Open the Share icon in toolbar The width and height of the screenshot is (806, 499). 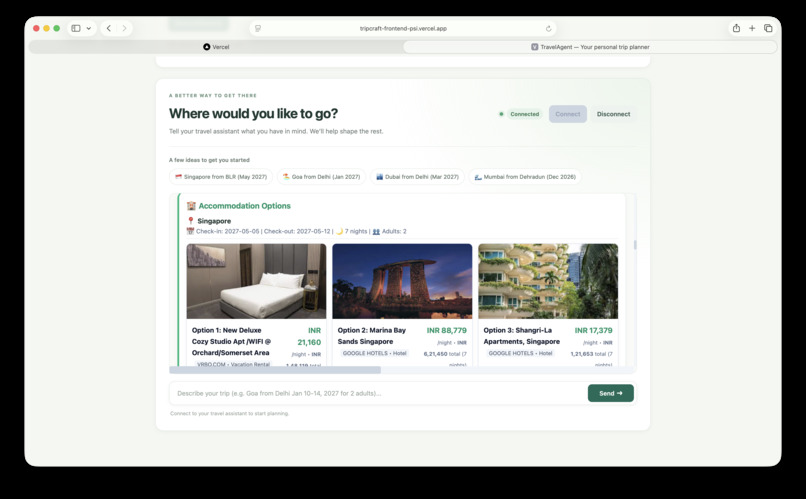pyautogui.click(x=736, y=28)
